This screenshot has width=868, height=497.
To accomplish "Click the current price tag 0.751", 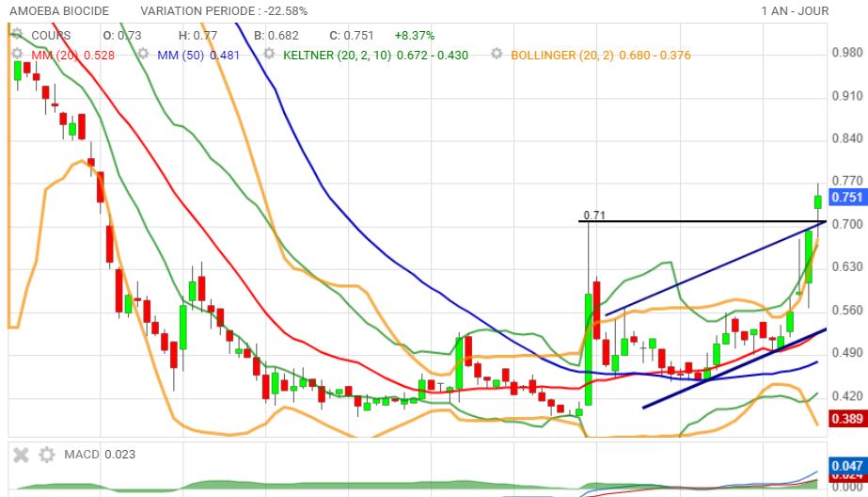I will [847, 198].
